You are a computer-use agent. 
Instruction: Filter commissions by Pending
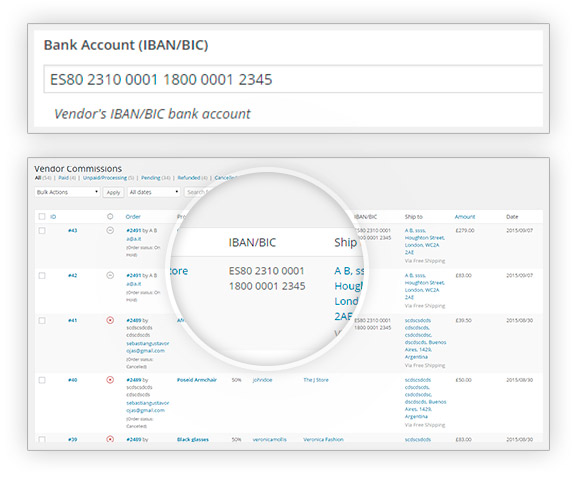151,178
